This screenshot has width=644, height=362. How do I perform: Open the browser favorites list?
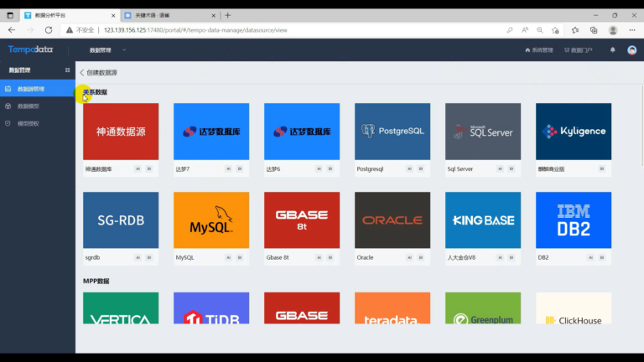tap(575, 30)
